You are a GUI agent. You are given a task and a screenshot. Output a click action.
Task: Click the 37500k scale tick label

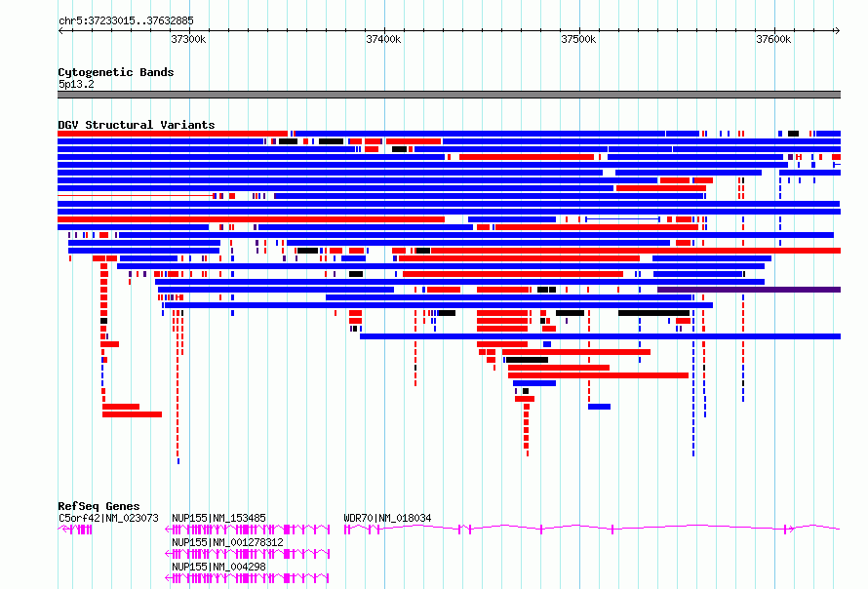578,39
